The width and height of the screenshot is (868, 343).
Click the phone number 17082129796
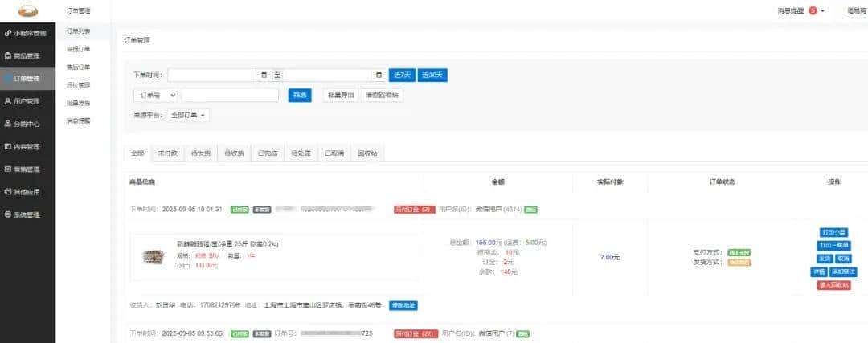click(x=221, y=304)
